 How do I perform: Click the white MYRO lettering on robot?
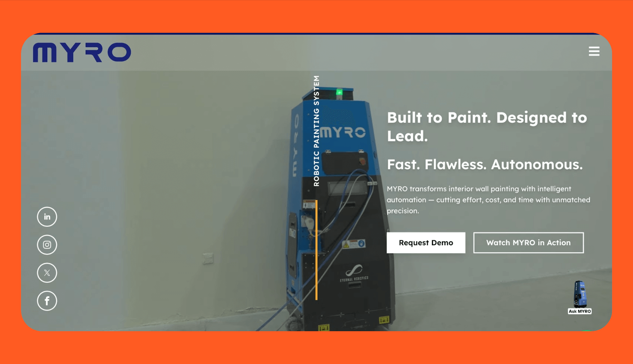343,132
